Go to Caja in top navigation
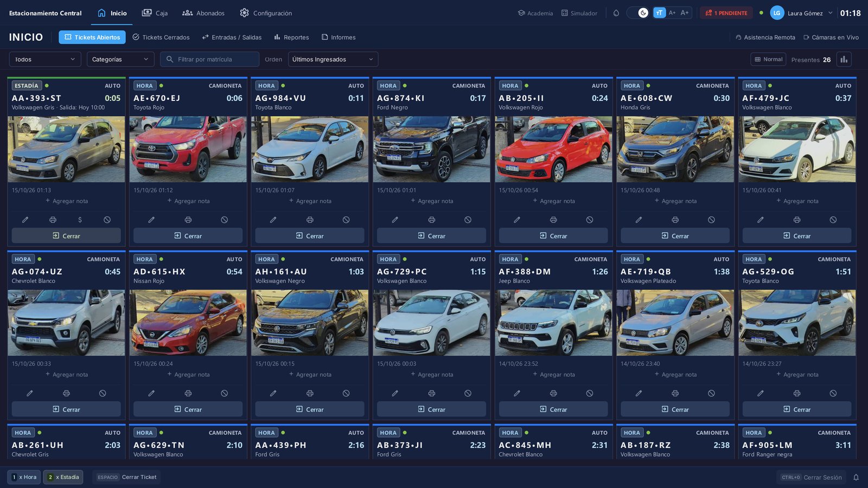Viewport: 868px width, 488px height. coord(155,13)
